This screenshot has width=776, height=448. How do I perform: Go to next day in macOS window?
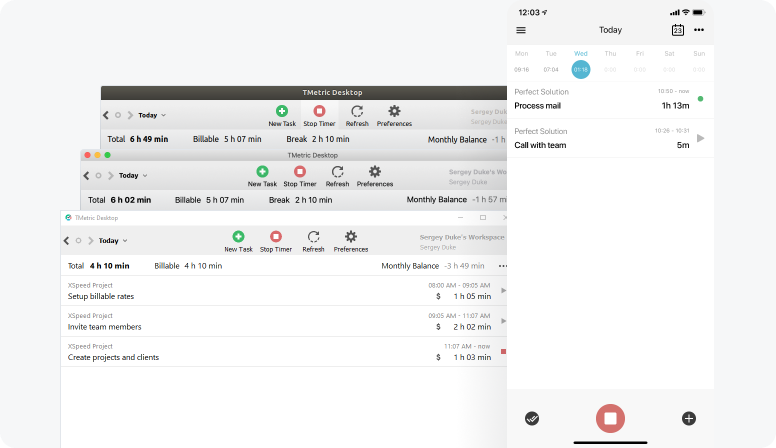tap(110, 175)
